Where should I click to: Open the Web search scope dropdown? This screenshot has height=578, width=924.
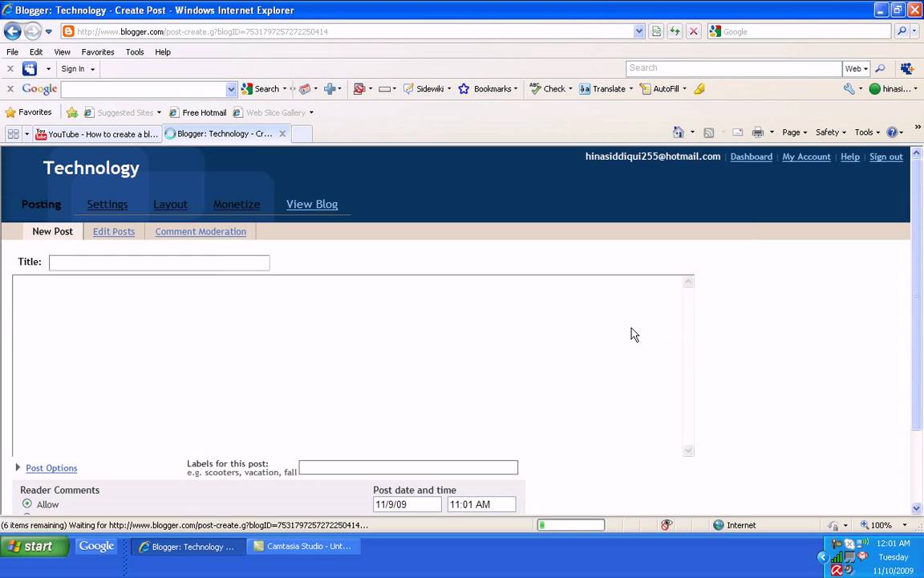click(x=857, y=68)
